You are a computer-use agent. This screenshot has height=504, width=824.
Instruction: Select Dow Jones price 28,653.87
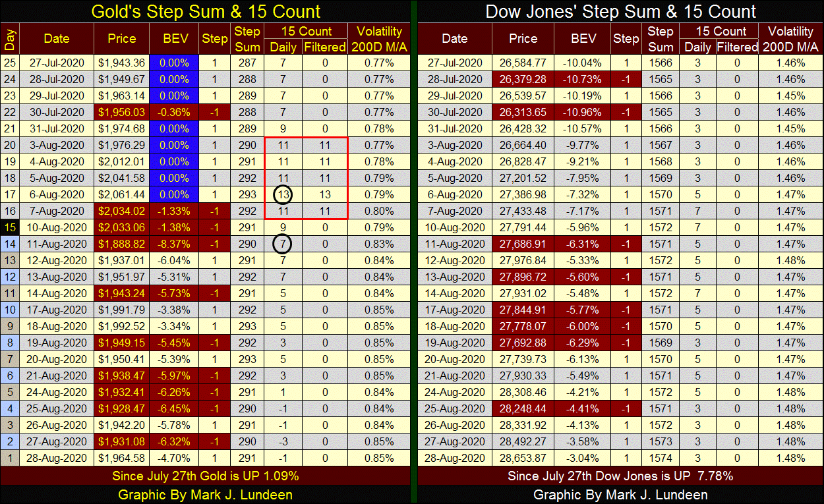coord(523,459)
